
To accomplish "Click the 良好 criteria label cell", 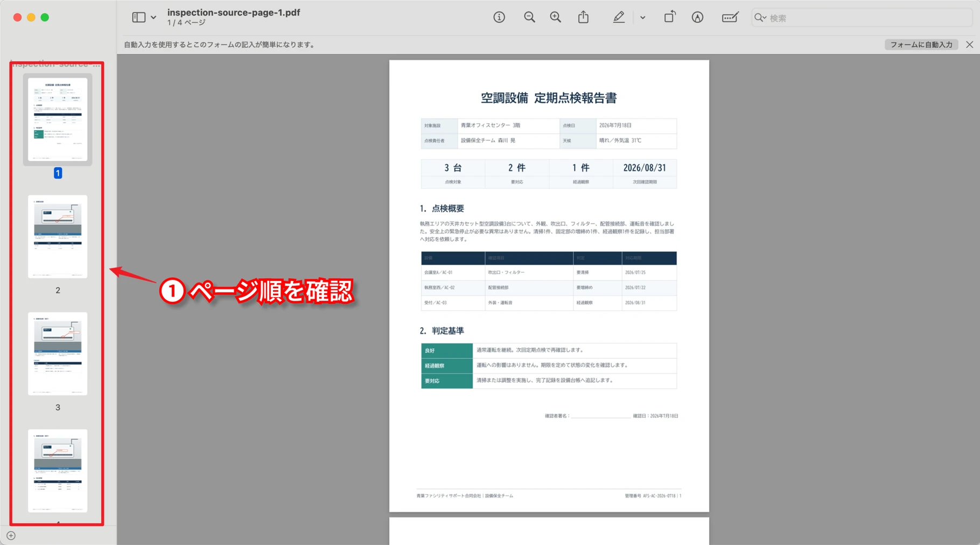I will 446,350.
